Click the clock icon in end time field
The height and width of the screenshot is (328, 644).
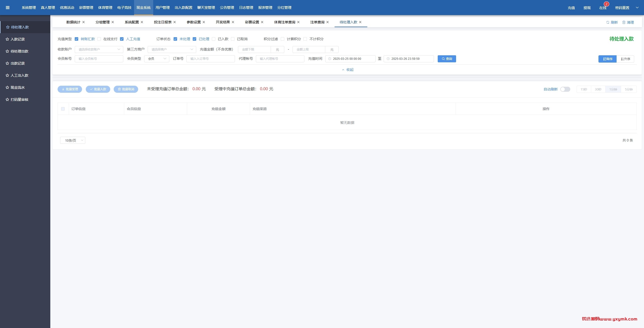(x=388, y=59)
